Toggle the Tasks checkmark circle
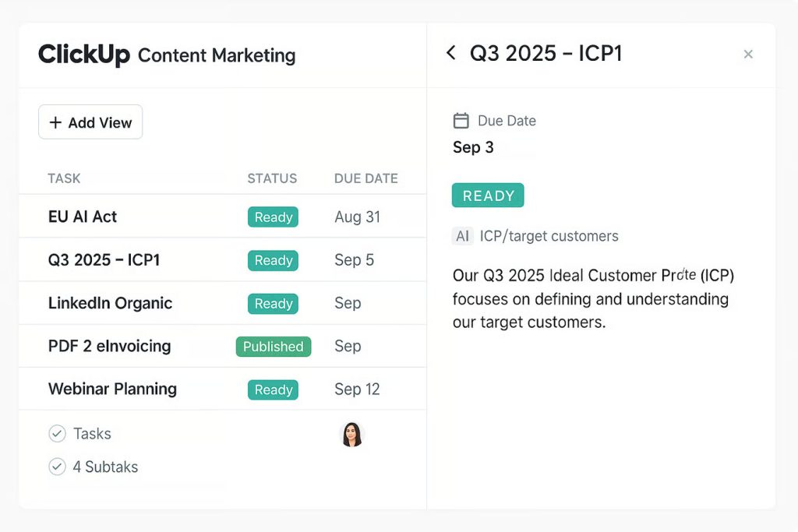Screen dimensions: 798x532 tap(57, 434)
